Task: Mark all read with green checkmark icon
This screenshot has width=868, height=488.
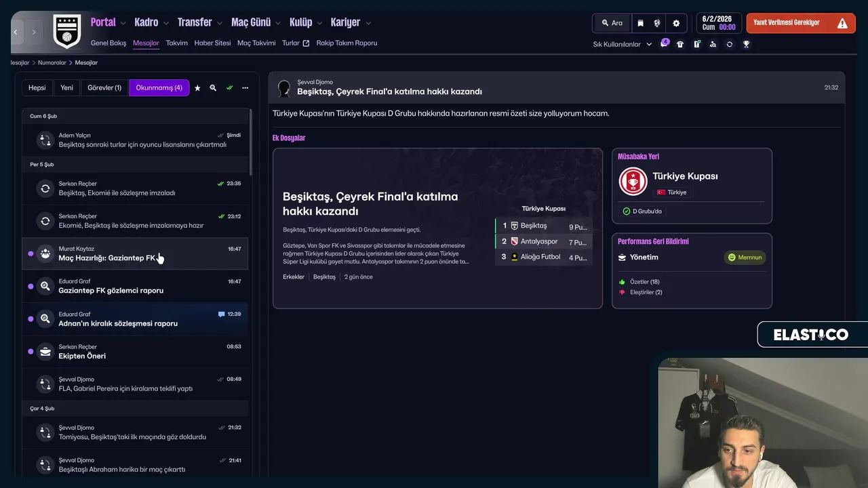Action: point(229,88)
